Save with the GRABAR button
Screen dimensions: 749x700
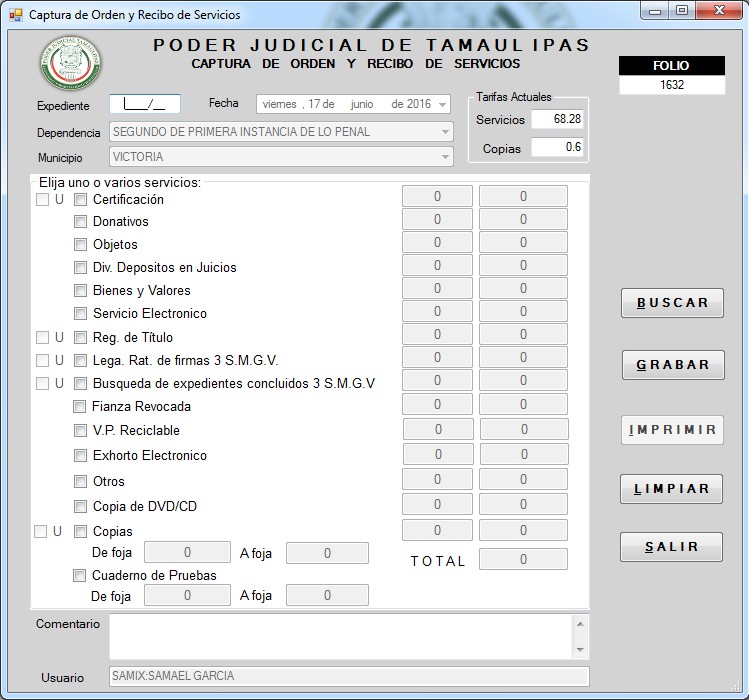tap(673, 365)
